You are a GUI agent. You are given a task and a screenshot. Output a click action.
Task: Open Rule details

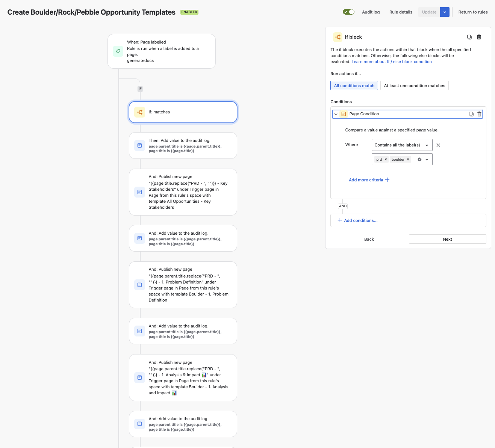click(x=401, y=12)
